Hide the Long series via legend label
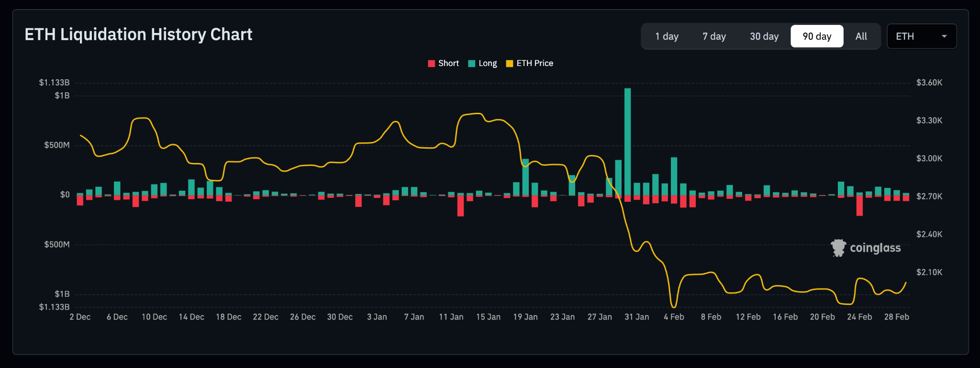Viewport: 980px width, 368px height. pyautogui.click(x=488, y=64)
